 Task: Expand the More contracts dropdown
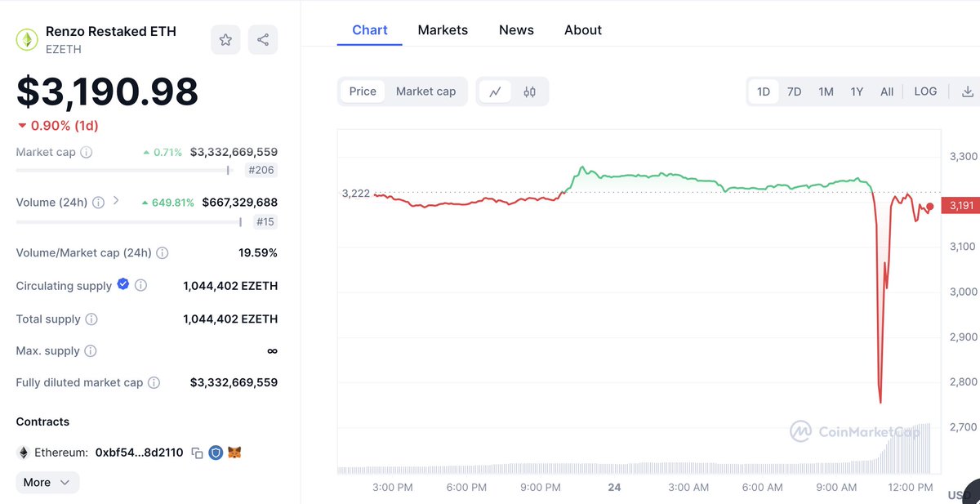point(47,483)
